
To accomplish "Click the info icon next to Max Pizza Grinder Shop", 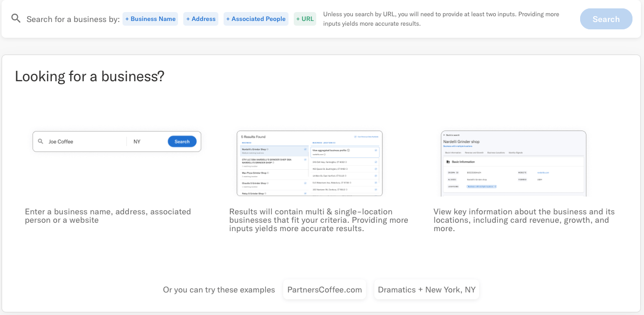I will pyautogui.click(x=268, y=173).
